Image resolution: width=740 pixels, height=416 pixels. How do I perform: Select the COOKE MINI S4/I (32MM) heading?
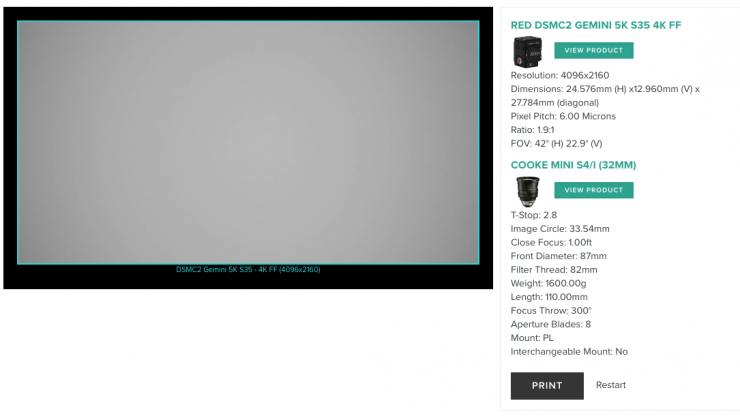point(573,165)
